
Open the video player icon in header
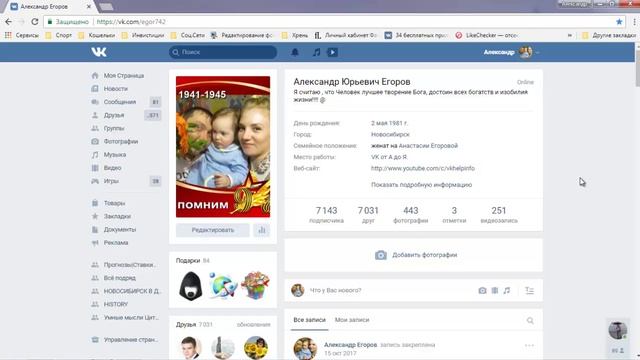tap(332, 52)
